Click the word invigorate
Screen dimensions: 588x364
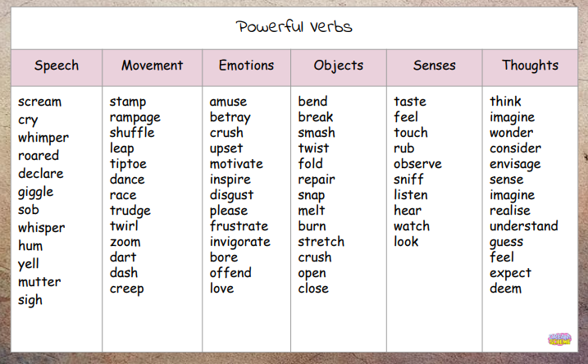coord(239,242)
